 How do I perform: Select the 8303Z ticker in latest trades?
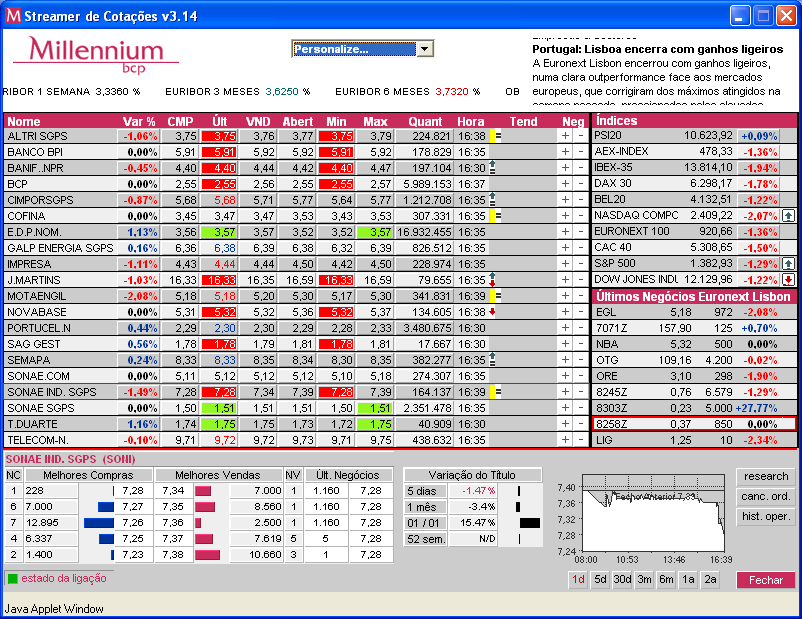(612, 408)
